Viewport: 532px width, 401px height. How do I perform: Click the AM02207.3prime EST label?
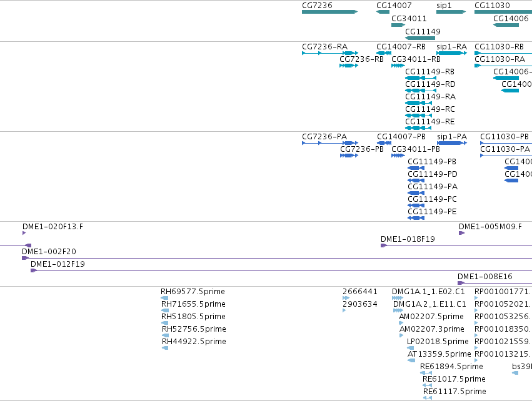pos(432,329)
